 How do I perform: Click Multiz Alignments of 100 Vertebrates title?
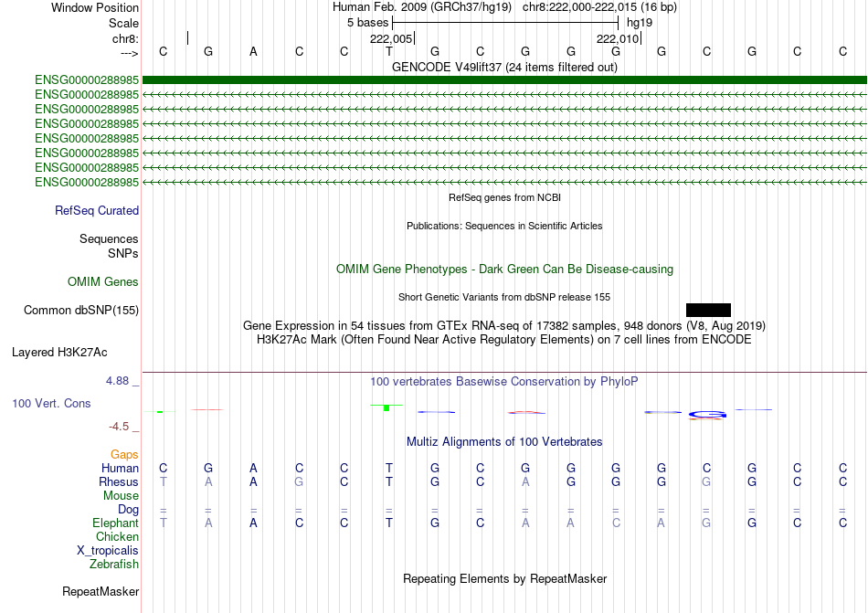tap(504, 441)
